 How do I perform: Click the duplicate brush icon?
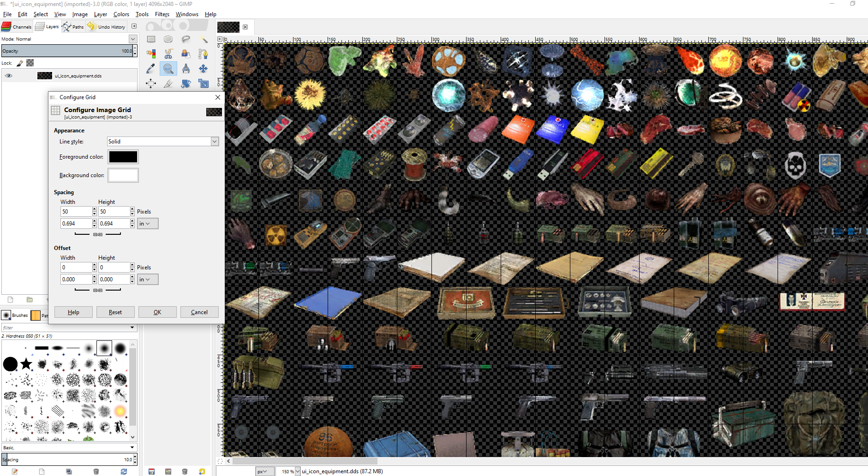69,471
